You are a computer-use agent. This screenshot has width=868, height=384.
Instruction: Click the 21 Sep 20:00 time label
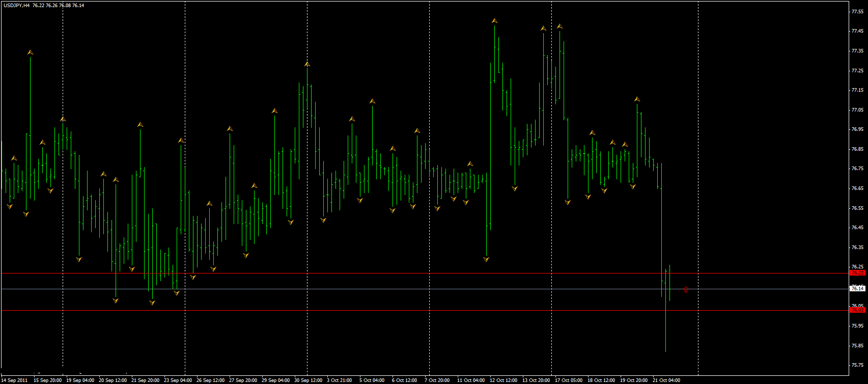[146, 380]
